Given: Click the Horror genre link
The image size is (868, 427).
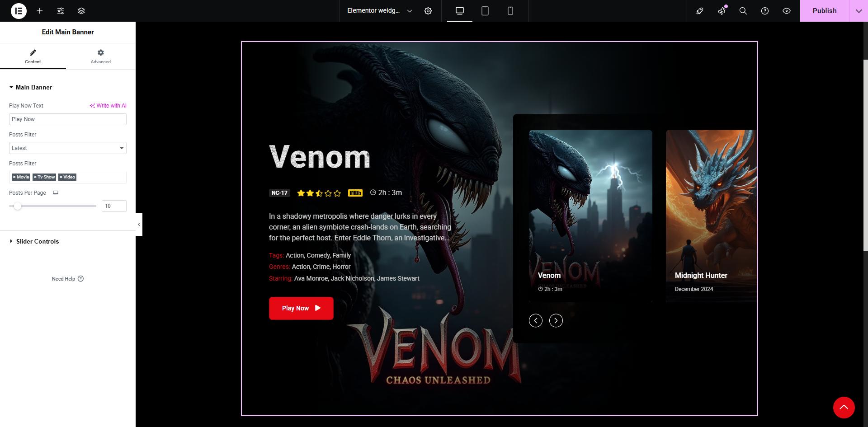Looking at the screenshot, I should 341,267.
